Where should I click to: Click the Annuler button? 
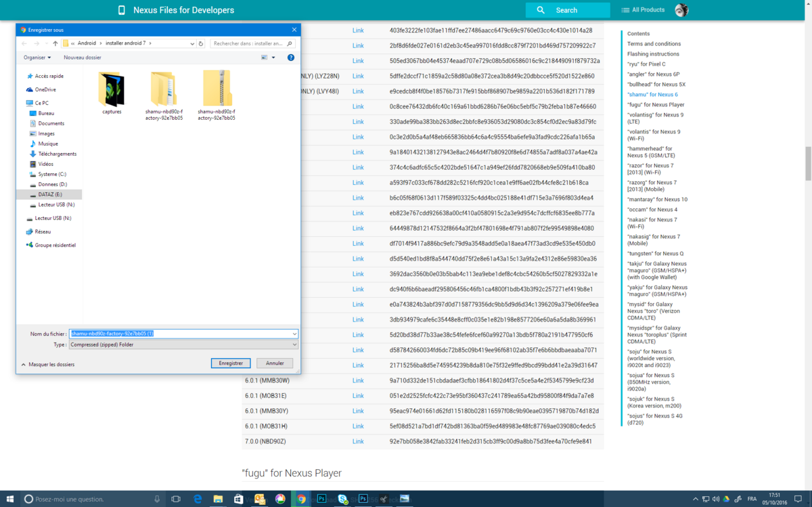pyautogui.click(x=275, y=363)
